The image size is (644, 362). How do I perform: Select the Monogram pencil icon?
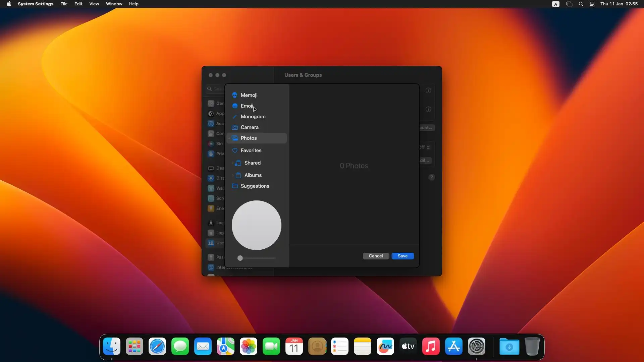tap(235, 117)
